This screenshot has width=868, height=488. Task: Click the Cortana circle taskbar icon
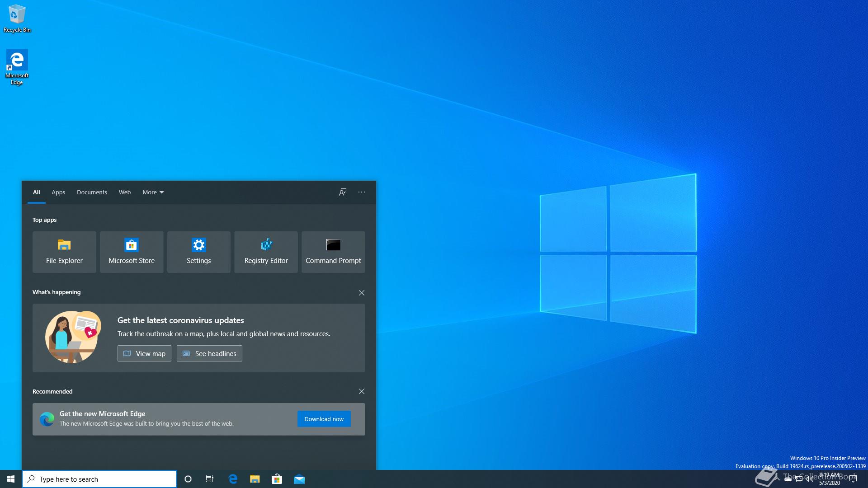188,479
